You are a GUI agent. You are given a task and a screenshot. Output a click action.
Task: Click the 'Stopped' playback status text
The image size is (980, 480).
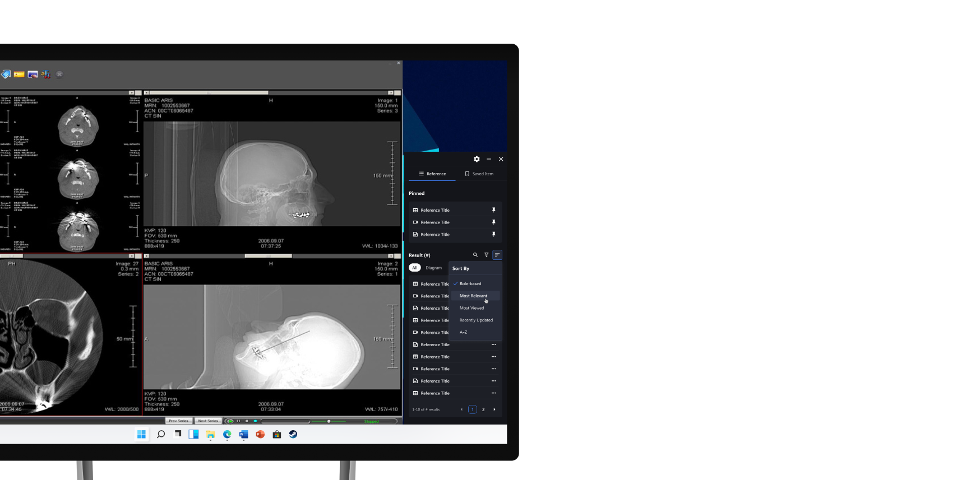click(372, 421)
